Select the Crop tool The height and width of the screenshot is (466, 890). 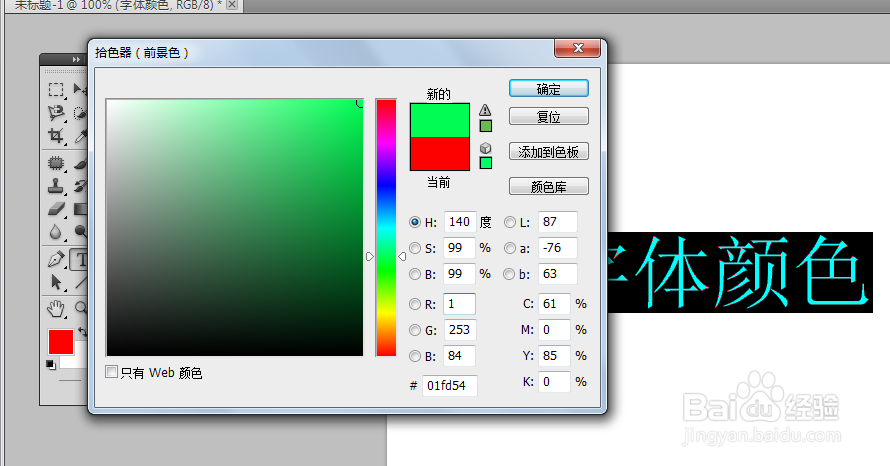click(56, 136)
